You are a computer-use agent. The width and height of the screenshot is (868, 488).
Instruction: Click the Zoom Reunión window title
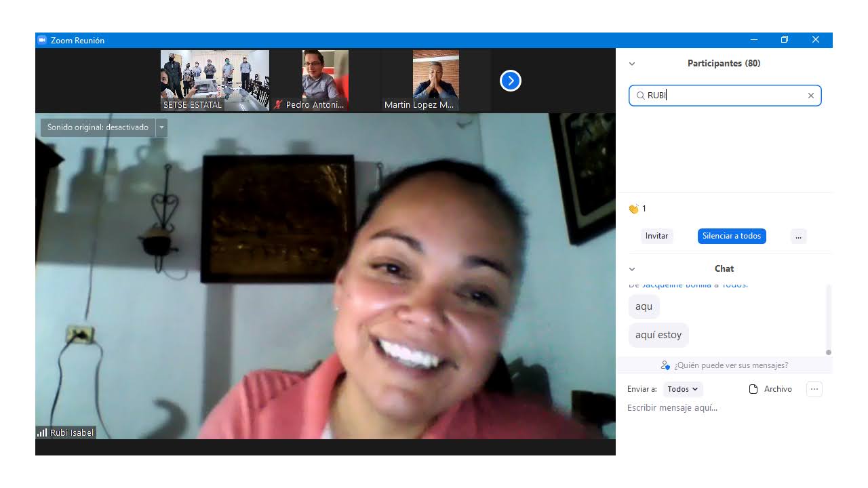(77, 41)
